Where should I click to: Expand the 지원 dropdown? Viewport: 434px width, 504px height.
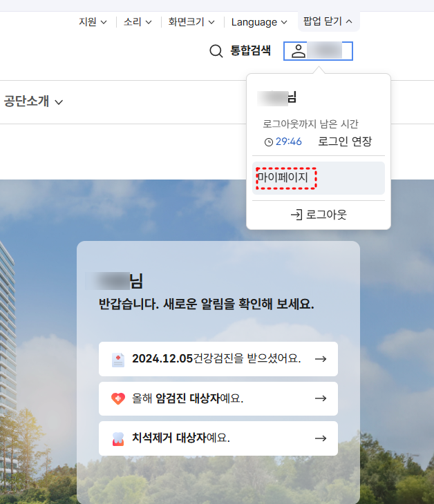(93, 22)
